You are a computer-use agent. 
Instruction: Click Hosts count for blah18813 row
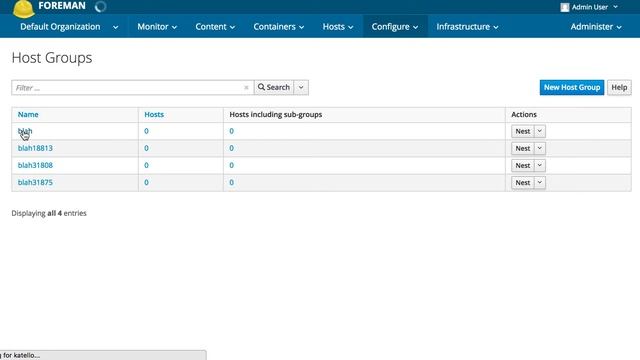[x=147, y=148]
